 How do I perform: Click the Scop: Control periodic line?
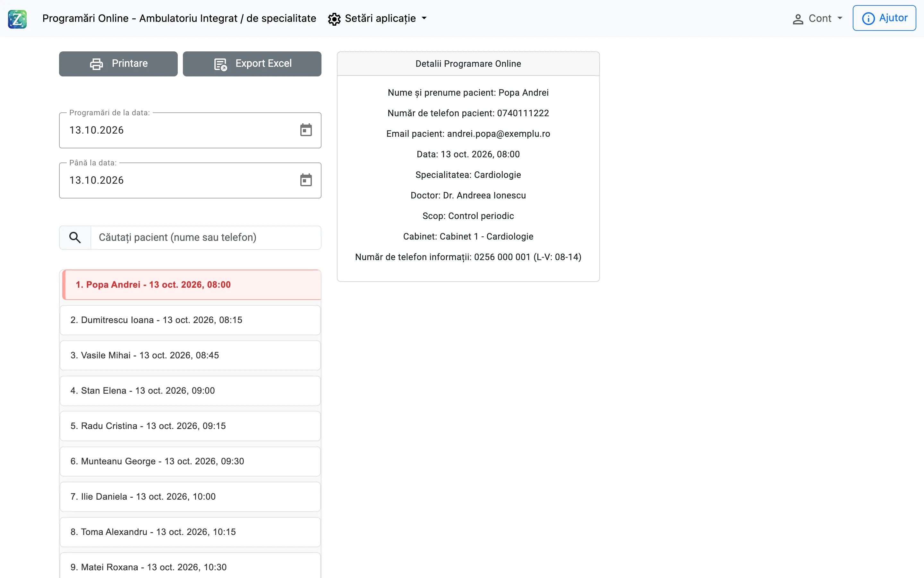(468, 216)
